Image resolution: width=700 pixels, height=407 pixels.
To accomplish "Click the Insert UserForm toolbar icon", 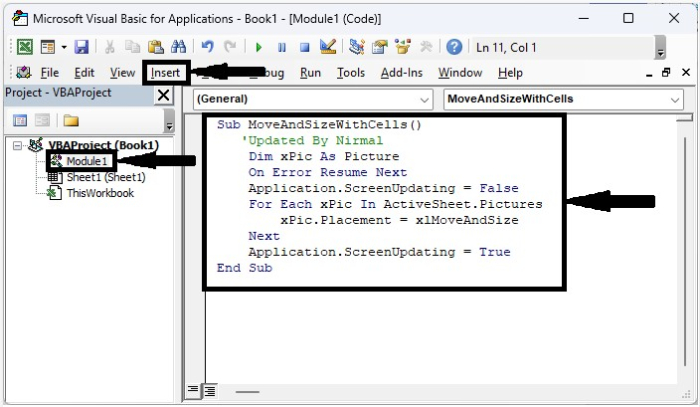I will point(47,47).
